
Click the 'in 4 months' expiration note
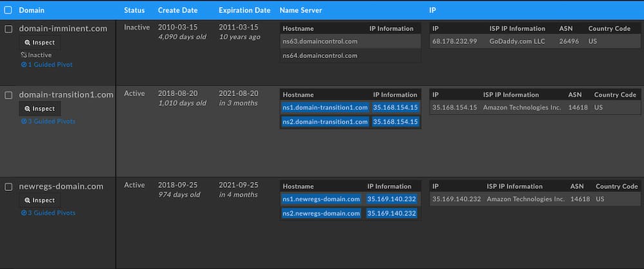(238, 195)
